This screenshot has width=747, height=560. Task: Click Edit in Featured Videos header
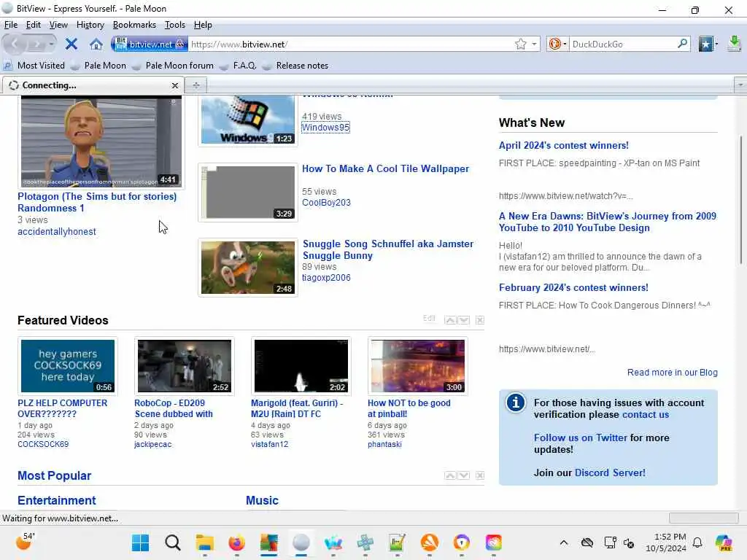point(429,318)
